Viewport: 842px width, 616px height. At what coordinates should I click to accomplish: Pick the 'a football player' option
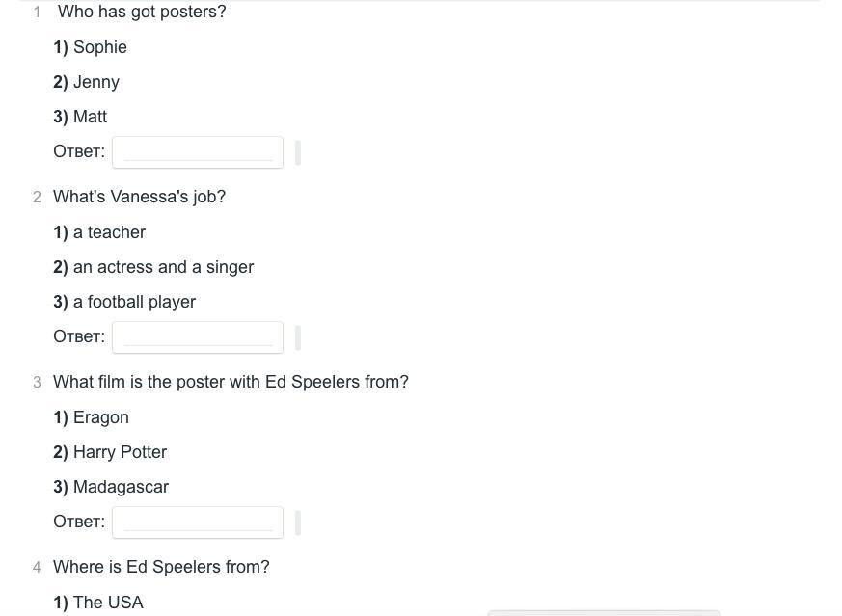point(134,302)
